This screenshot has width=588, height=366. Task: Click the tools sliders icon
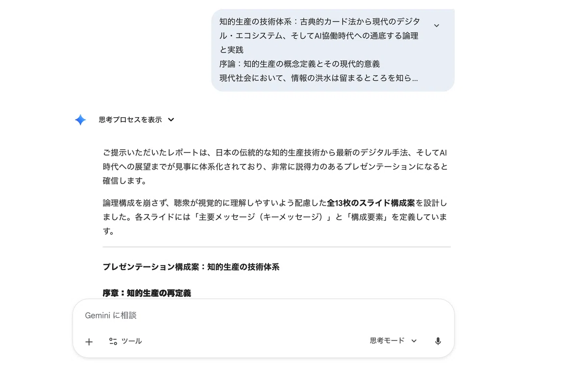(x=113, y=341)
